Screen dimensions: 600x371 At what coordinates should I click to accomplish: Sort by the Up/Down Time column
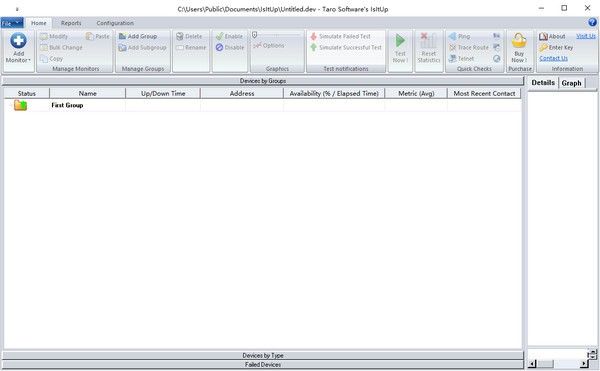163,93
